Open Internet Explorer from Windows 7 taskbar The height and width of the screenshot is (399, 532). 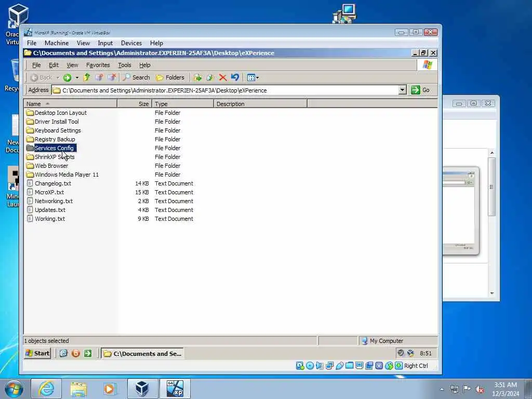tap(46, 389)
